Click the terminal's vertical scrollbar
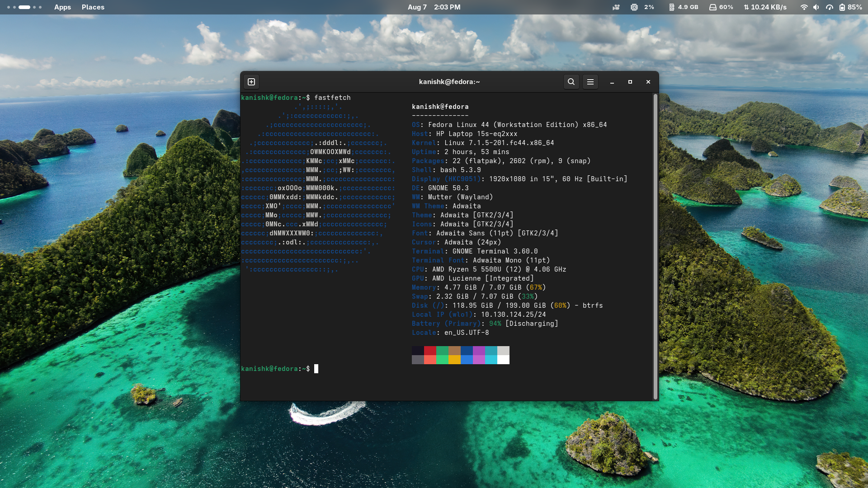Image resolution: width=868 pixels, height=488 pixels. point(655,246)
